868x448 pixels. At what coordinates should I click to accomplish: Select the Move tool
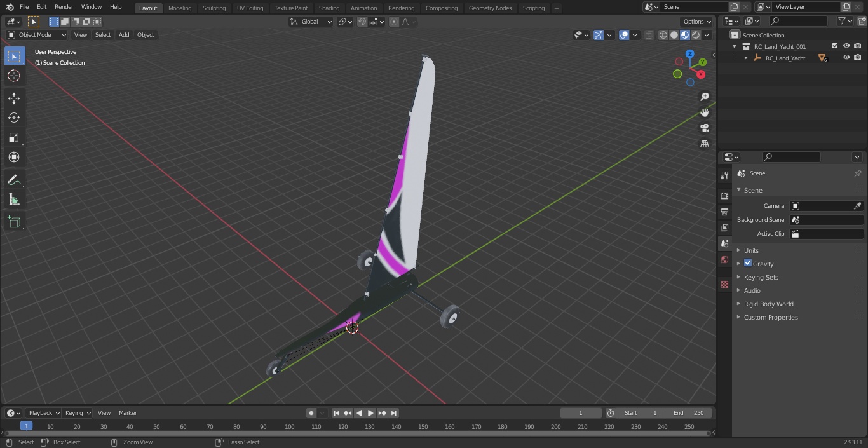[14, 98]
